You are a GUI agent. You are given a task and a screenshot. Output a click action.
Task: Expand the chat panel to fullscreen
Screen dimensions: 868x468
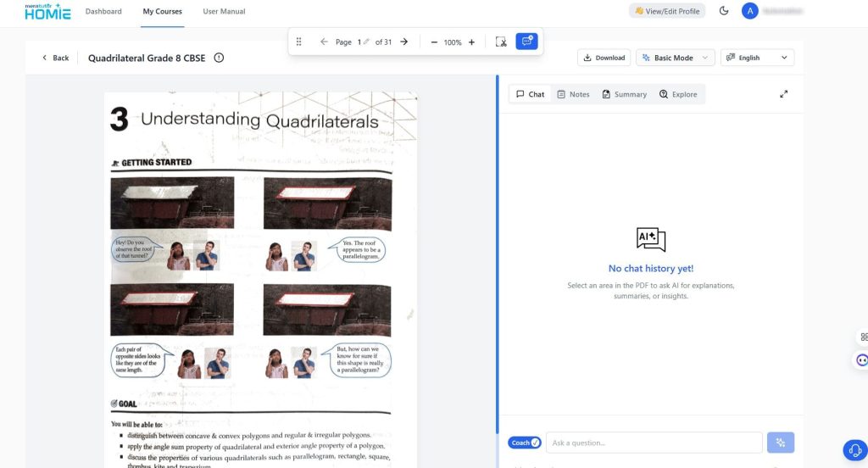(x=784, y=94)
